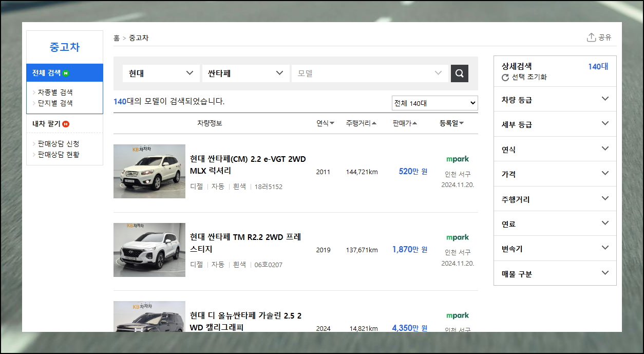644x354 pixels.
Task: Click the magnifier search button
Action: click(x=459, y=73)
